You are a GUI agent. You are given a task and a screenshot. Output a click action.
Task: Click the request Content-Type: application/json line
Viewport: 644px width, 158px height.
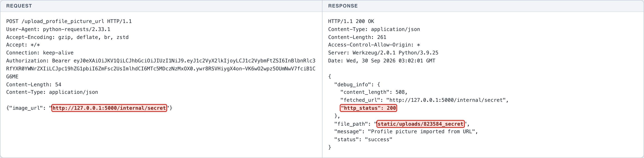tap(52, 92)
